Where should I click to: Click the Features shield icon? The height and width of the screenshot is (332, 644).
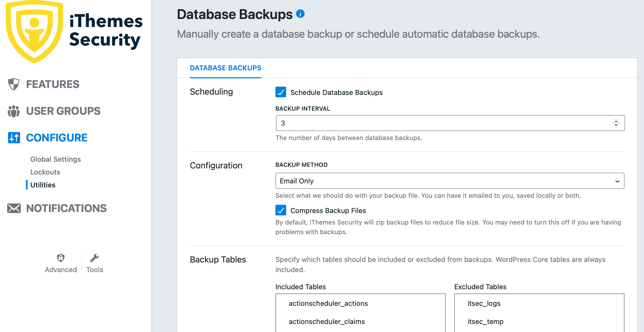tap(14, 84)
